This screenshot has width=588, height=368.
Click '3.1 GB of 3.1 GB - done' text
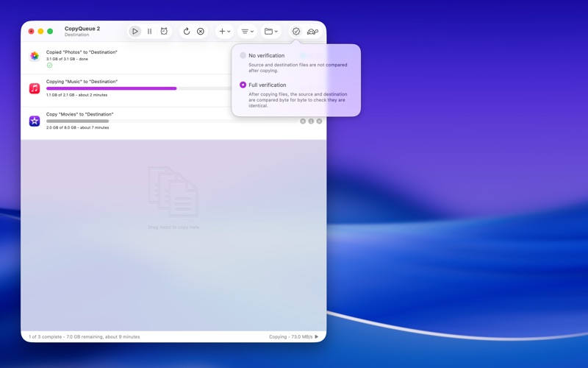pyautogui.click(x=67, y=59)
